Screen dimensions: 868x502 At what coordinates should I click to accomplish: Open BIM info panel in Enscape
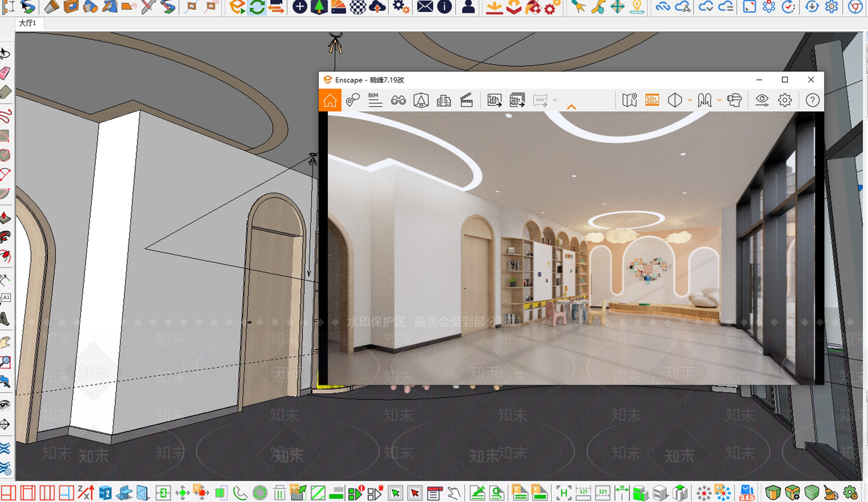pos(375,100)
